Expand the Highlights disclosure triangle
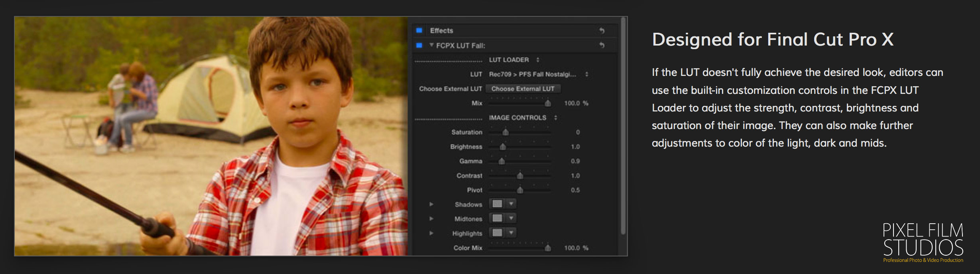The image size is (980, 274). click(431, 233)
